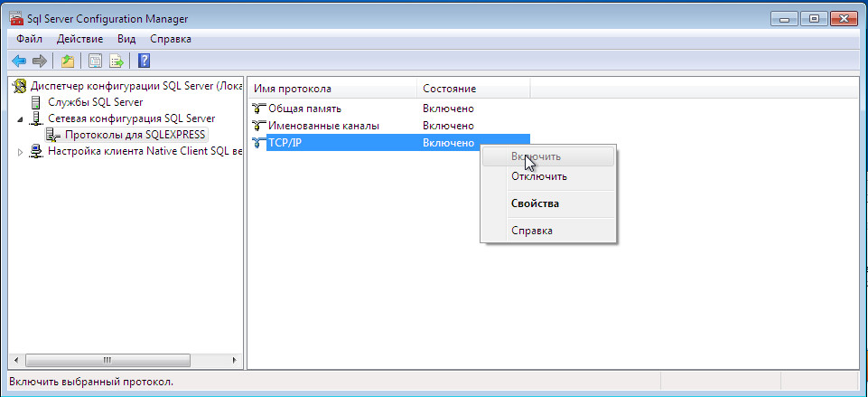Collapse the Сетевая конфигурация SQL Server node
The image size is (868, 397).
[21, 119]
